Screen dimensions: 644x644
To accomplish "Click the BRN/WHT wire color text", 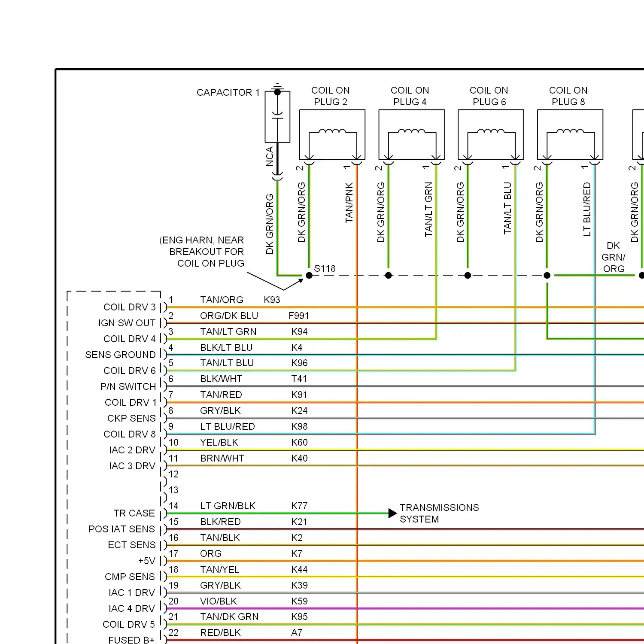I will pyautogui.click(x=222, y=458).
